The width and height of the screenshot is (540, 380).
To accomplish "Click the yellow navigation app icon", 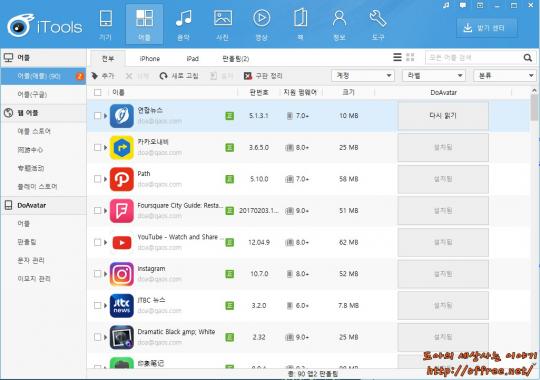I will [x=122, y=147].
